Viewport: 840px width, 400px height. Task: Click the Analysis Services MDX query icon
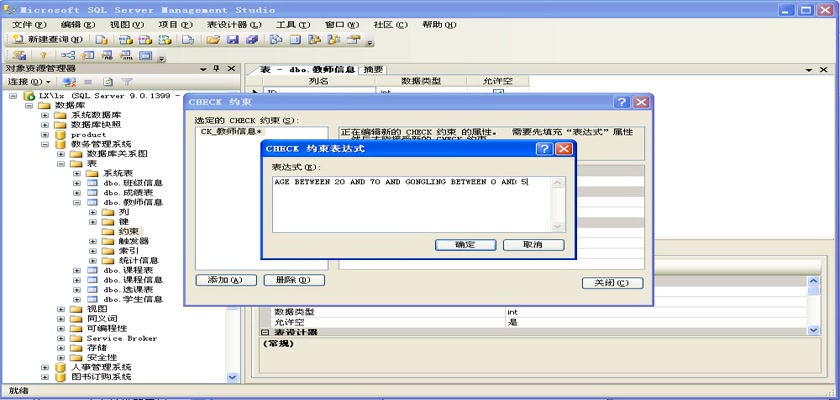tap(125, 40)
